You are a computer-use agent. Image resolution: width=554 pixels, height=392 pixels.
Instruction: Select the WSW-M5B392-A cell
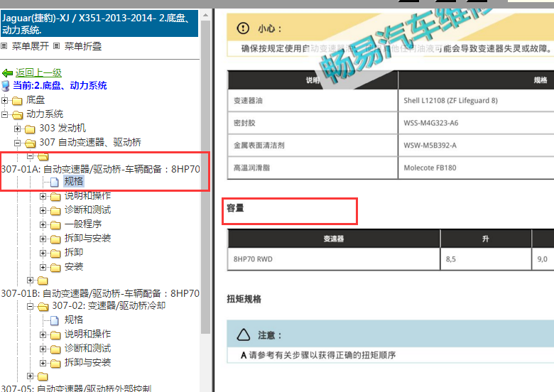pyautogui.click(x=477, y=145)
